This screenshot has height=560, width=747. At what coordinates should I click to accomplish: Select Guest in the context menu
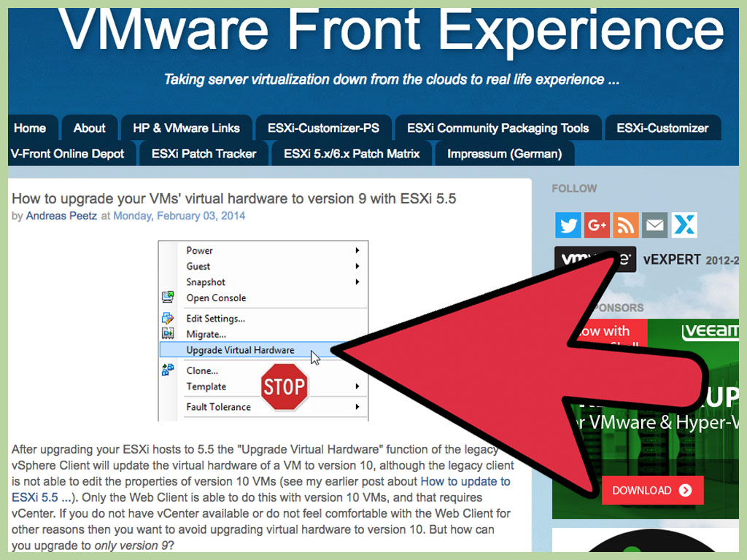[x=198, y=265]
